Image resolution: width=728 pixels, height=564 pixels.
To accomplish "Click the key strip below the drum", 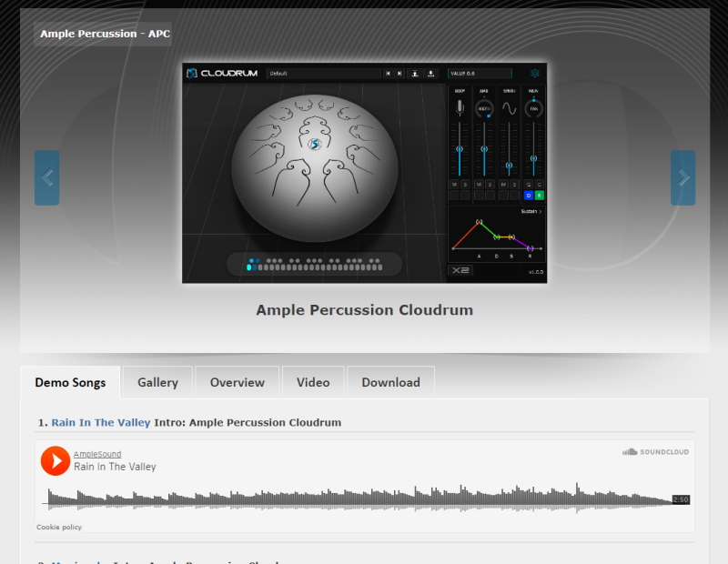I will coord(314,264).
